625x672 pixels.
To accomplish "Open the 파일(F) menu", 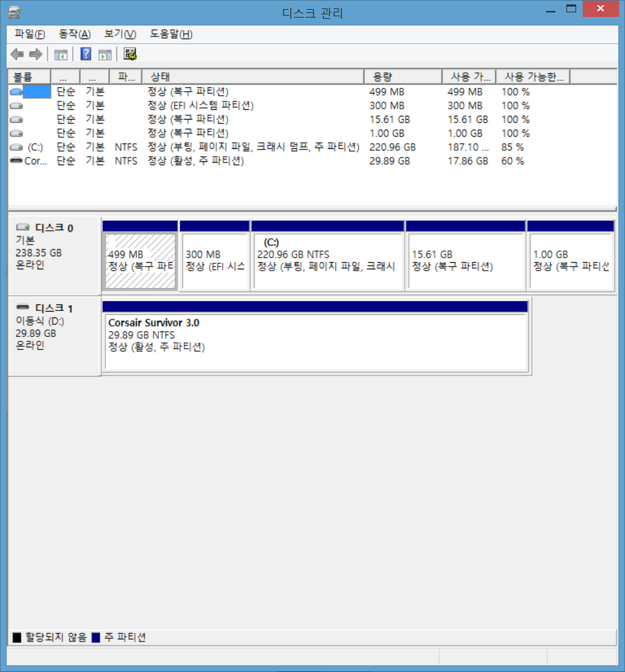I will point(29,34).
